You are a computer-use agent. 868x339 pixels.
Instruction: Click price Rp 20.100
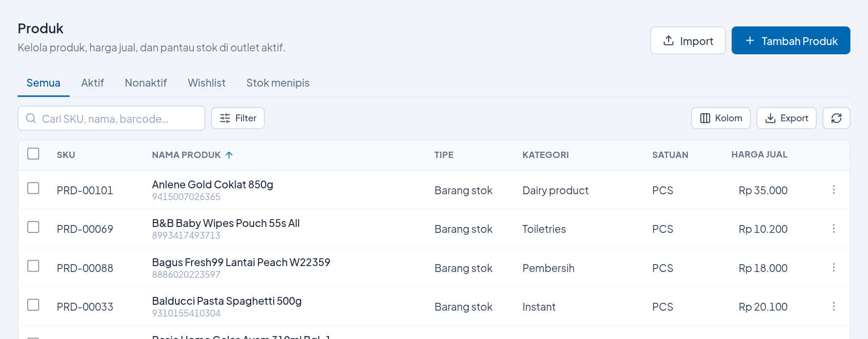[x=763, y=307]
